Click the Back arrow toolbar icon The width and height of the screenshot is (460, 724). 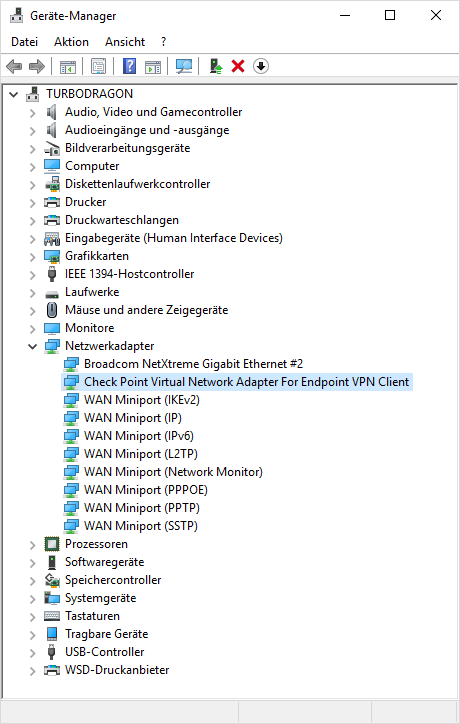tap(14, 66)
